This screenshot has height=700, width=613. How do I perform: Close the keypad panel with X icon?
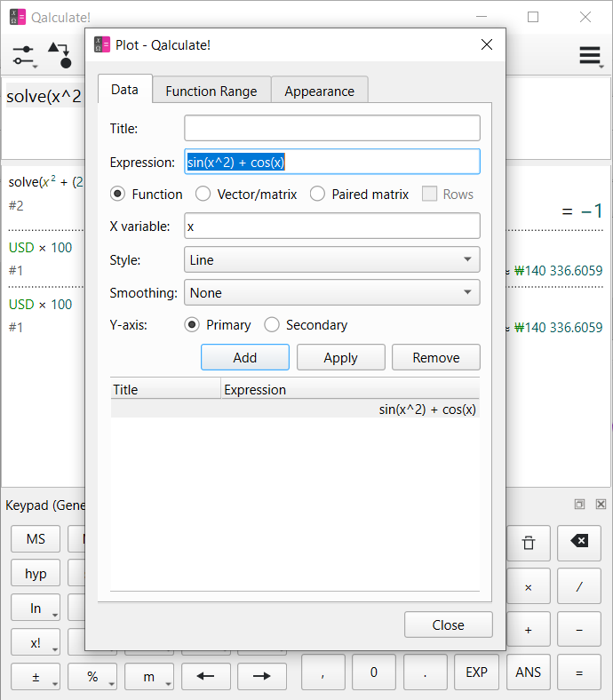[601, 504]
